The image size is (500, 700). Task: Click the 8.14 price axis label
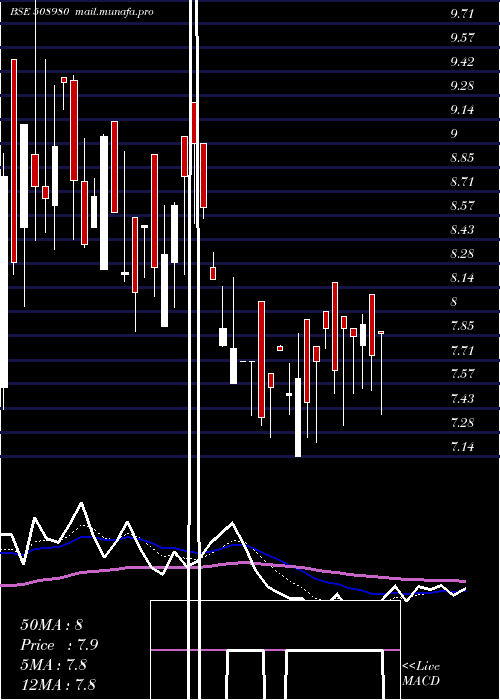pos(462,278)
